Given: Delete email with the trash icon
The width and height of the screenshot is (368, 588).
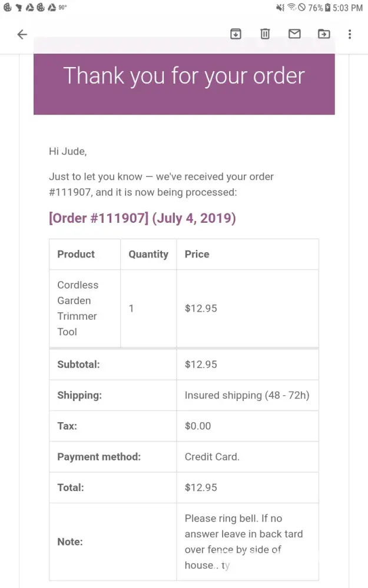Looking at the screenshot, I should pos(265,34).
